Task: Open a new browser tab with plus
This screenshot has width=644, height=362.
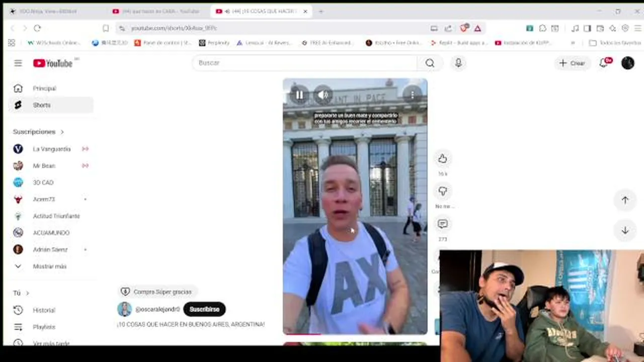Action: point(320,11)
